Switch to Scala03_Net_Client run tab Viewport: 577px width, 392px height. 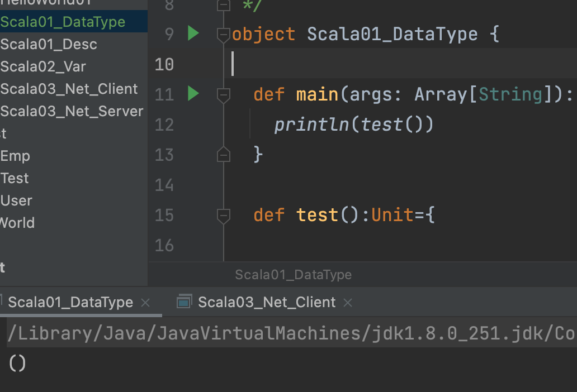267,303
